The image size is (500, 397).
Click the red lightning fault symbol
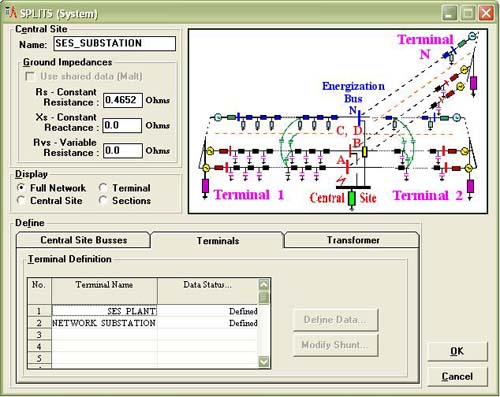tap(341, 180)
